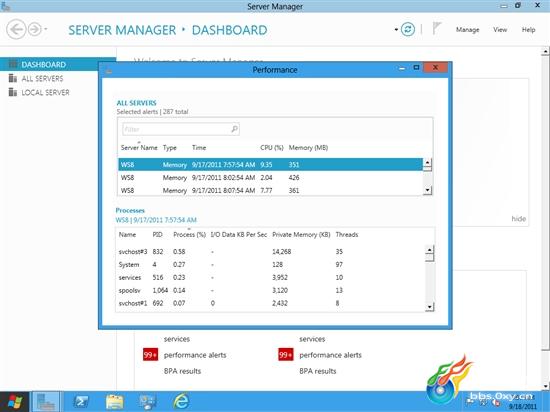
Task: Select the WS8 alert at 8:02:54 AM
Action: (x=270, y=178)
